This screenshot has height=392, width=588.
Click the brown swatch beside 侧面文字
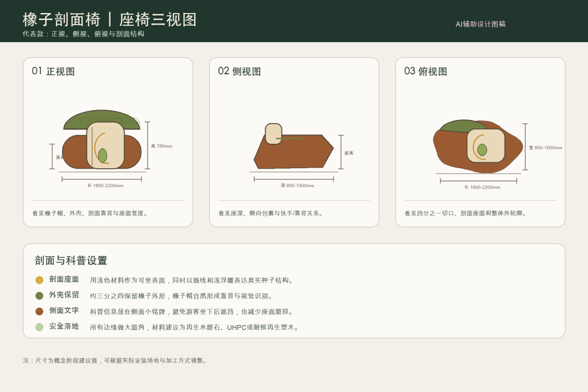(39, 311)
